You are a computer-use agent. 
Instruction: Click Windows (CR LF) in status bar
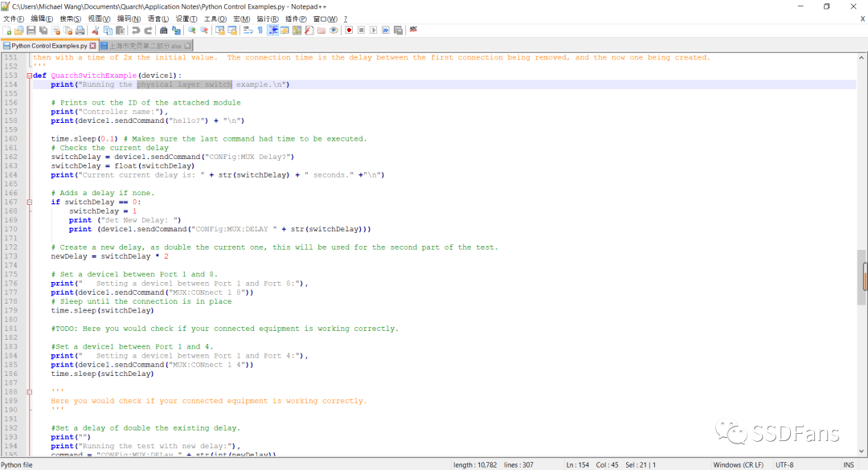click(738, 465)
